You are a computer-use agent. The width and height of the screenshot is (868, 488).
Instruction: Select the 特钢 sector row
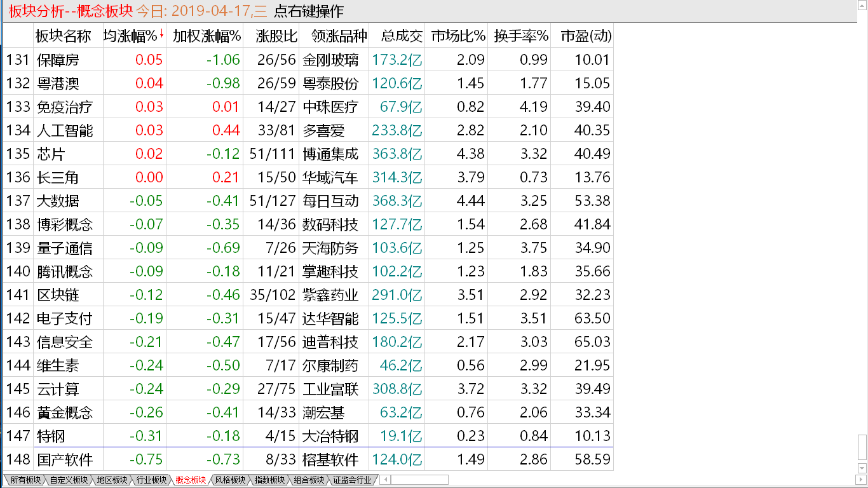coord(309,436)
